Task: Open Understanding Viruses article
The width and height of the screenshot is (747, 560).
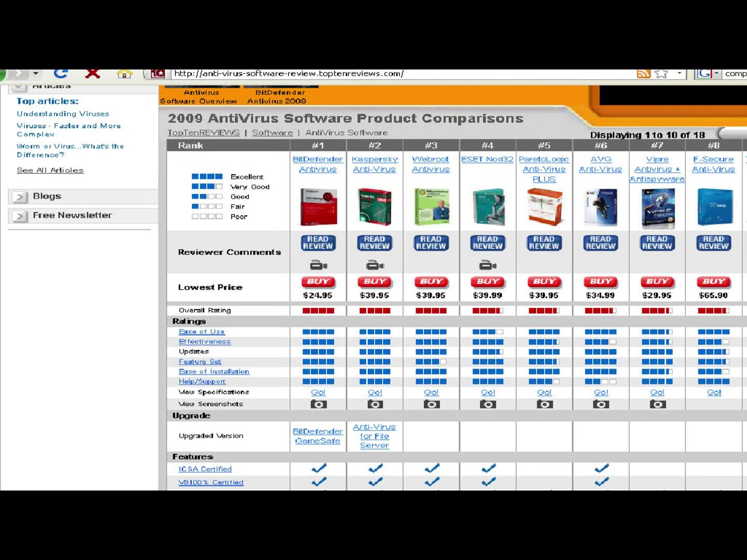Action: pyautogui.click(x=63, y=114)
